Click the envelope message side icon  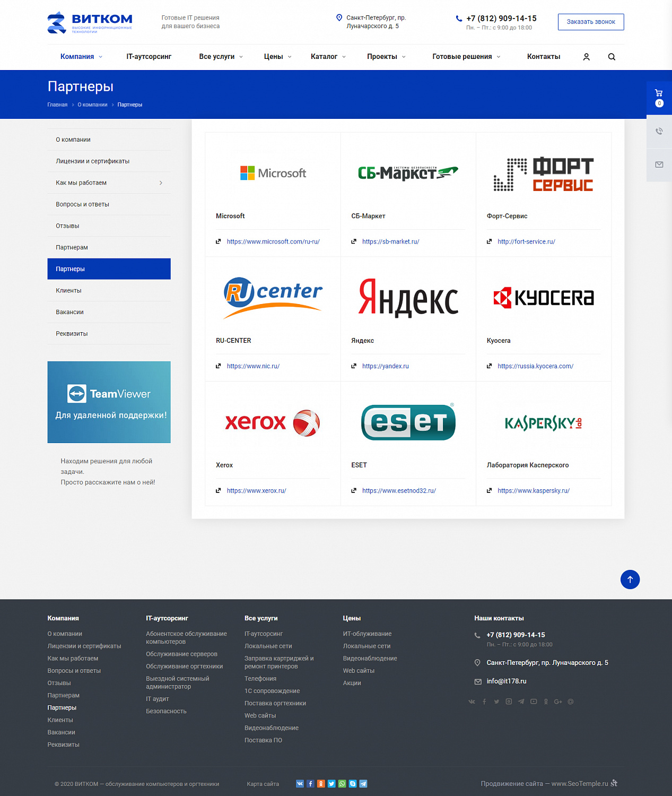659,165
